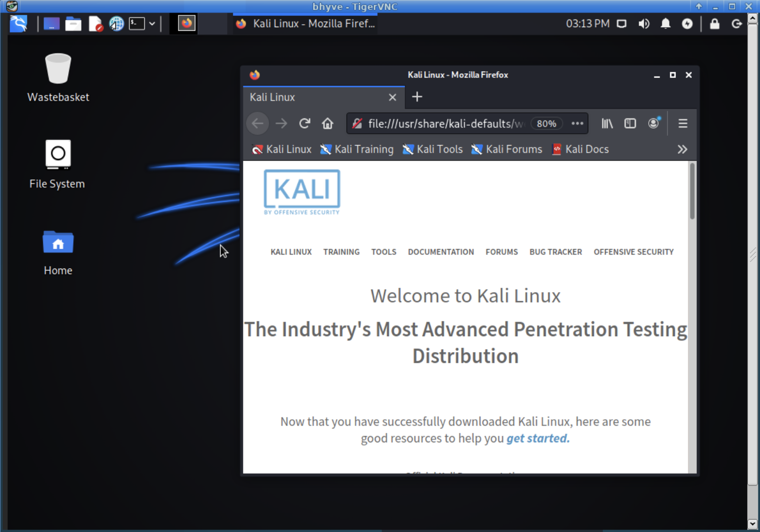Open a new Firefox tab
The width and height of the screenshot is (760, 532).
click(x=417, y=97)
